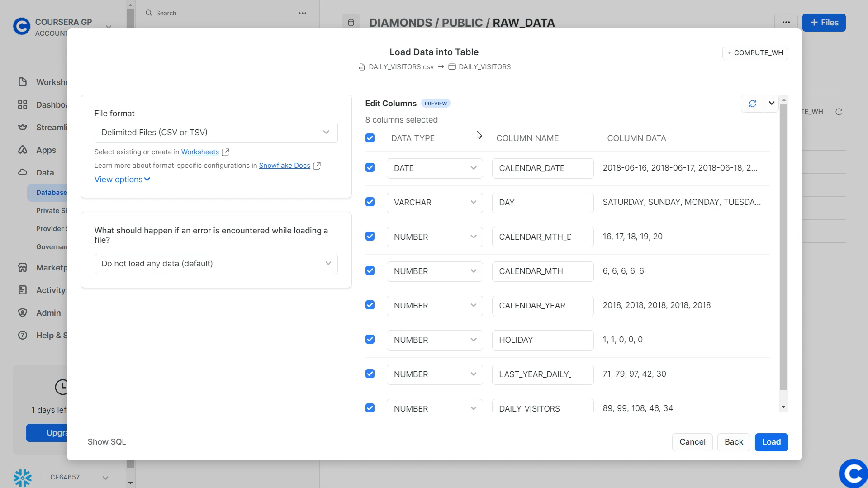The image size is (868, 488).
Task: Click the refresh preview icon in Edit Columns
Action: coord(752,104)
